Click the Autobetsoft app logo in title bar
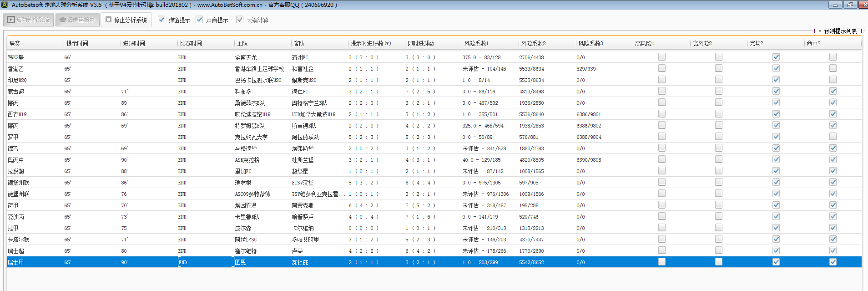The width and height of the screenshot is (868, 291). tap(5, 5)
